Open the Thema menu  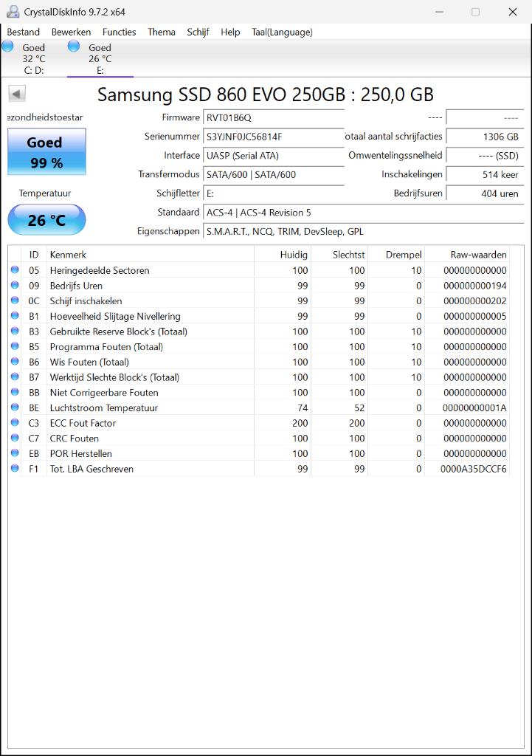click(162, 32)
